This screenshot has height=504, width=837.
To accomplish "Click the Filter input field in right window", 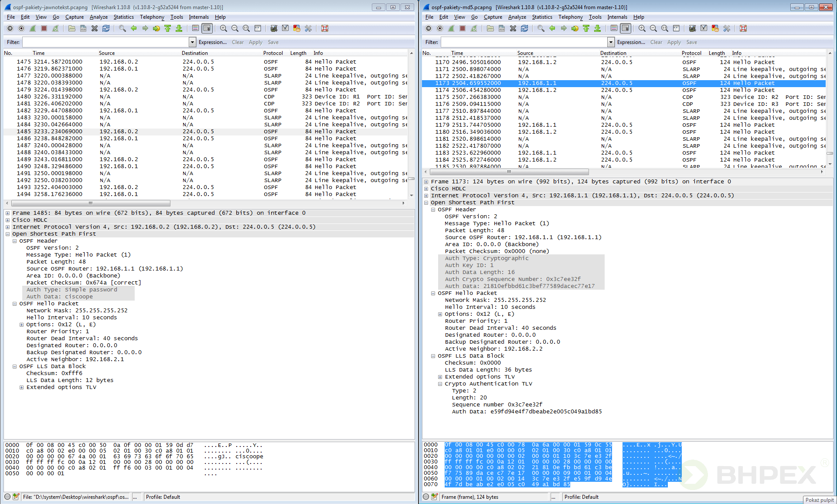I will (524, 42).
